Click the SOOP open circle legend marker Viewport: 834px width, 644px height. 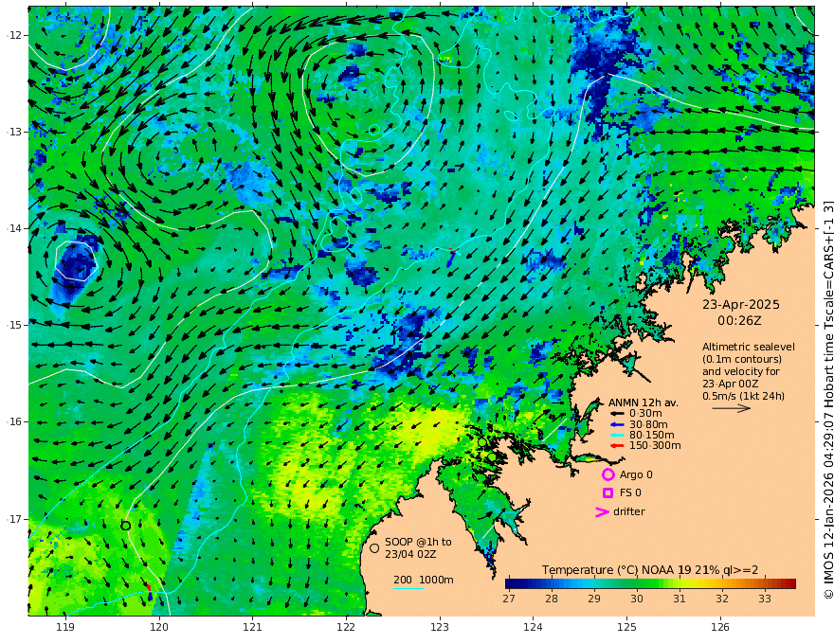[x=374, y=547]
